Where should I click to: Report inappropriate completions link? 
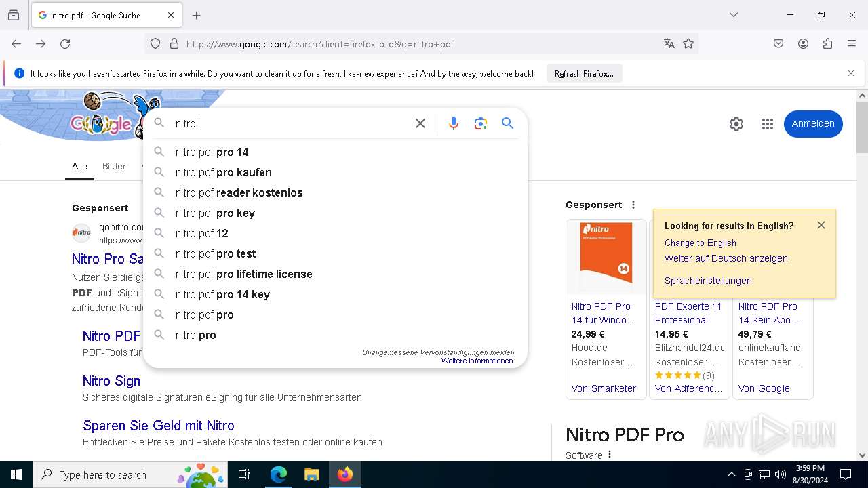pyautogui.click(x=438, y=352)
